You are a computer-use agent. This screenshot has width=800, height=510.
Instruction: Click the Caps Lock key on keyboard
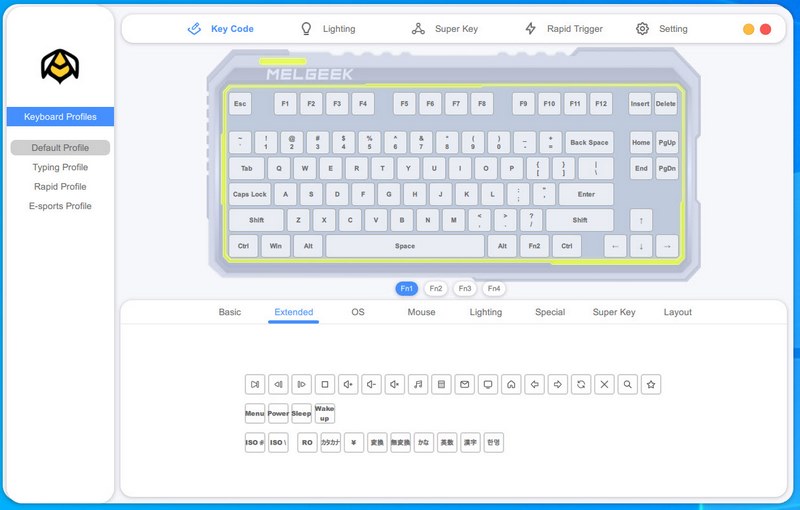pos(249,194)
